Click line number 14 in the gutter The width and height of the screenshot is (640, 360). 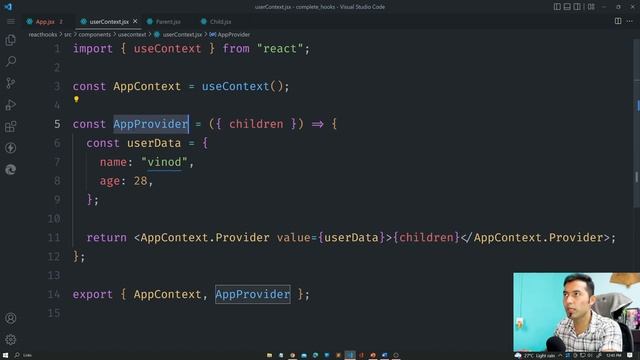[54, 294]
